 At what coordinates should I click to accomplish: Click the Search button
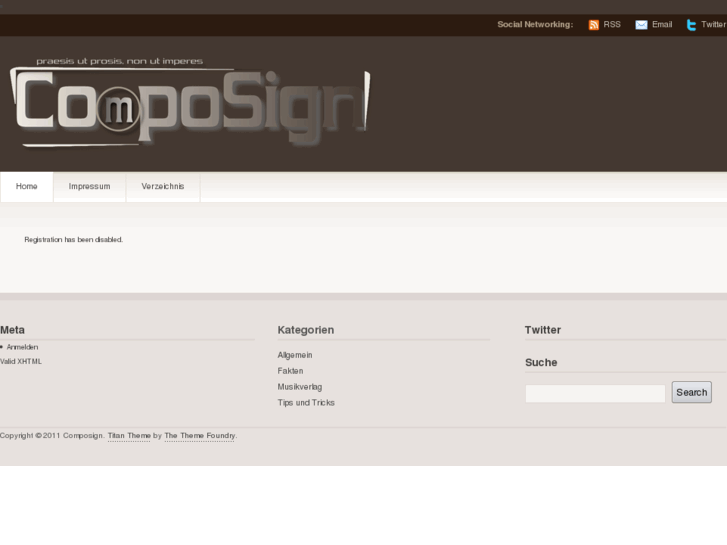click(692, 392)
